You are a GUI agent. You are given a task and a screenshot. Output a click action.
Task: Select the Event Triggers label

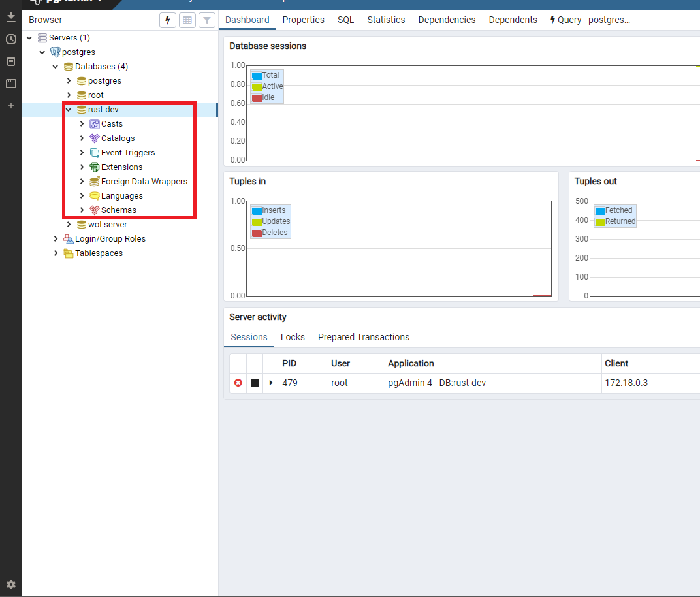pyautogui.click(x=128, y=153)
